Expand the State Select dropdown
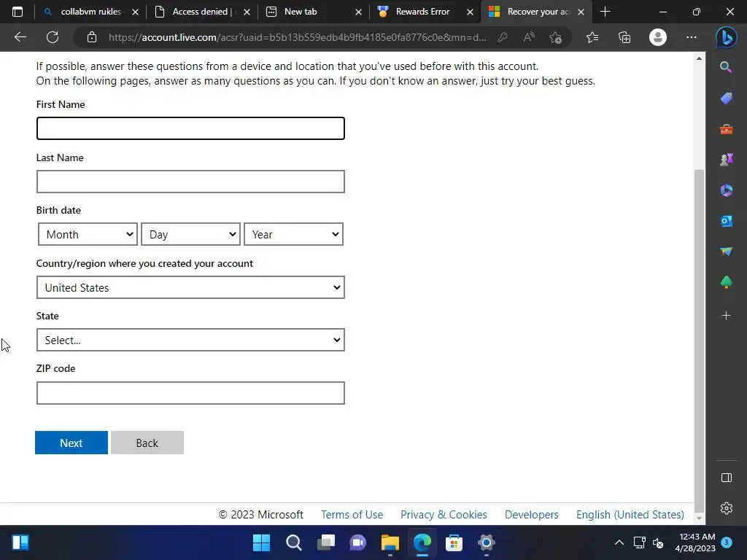The width and height of the screenshot is (747, 560). click(x=190, y=340)
